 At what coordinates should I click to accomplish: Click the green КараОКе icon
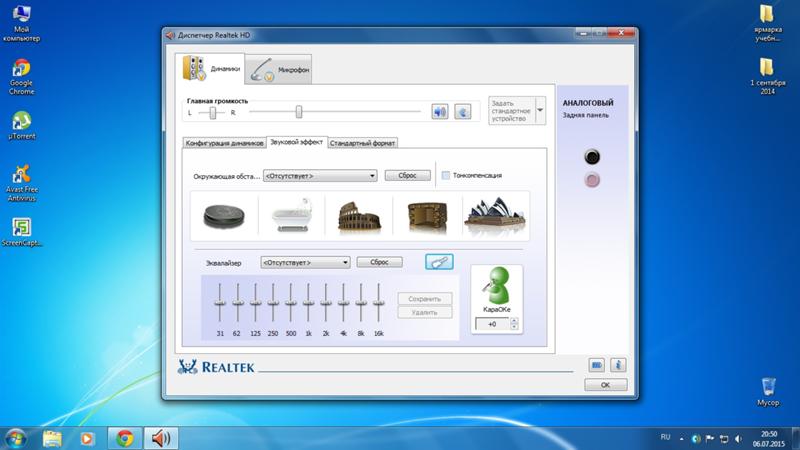pyautogui.click(x=496, y=286)
